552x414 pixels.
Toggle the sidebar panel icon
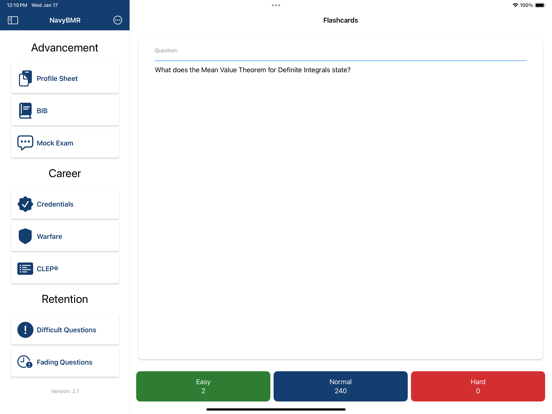tap(13, 20)
